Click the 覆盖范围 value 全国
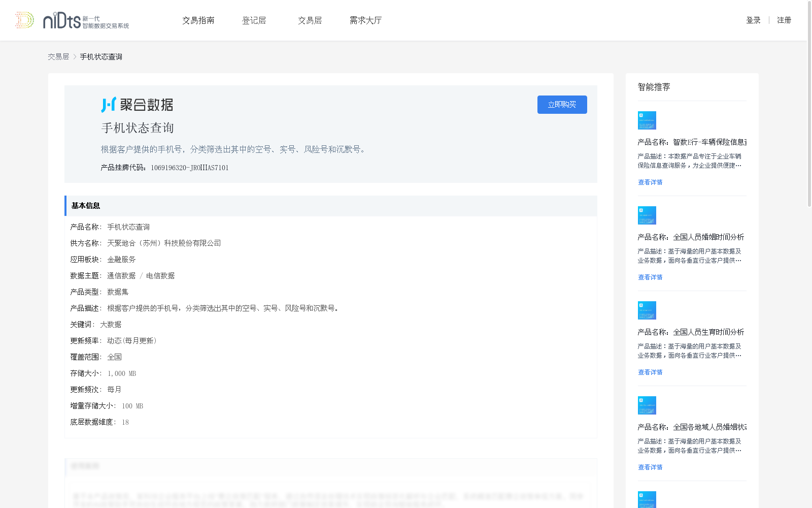 pos(114,357)
